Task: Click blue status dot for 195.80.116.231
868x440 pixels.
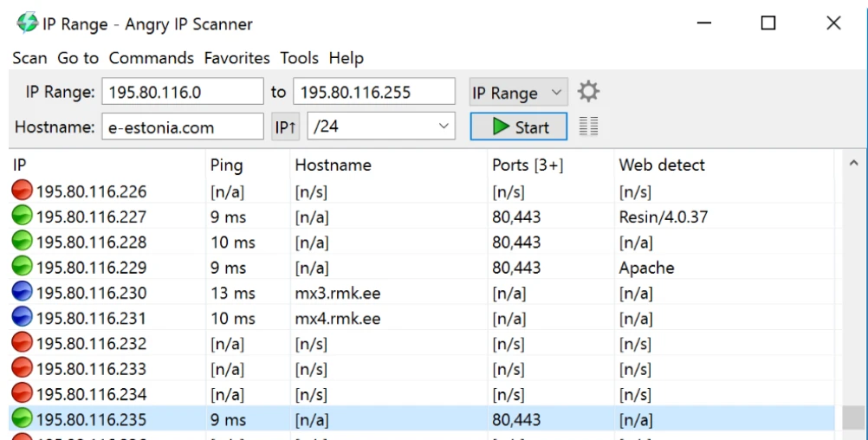Action: point(23,317)
